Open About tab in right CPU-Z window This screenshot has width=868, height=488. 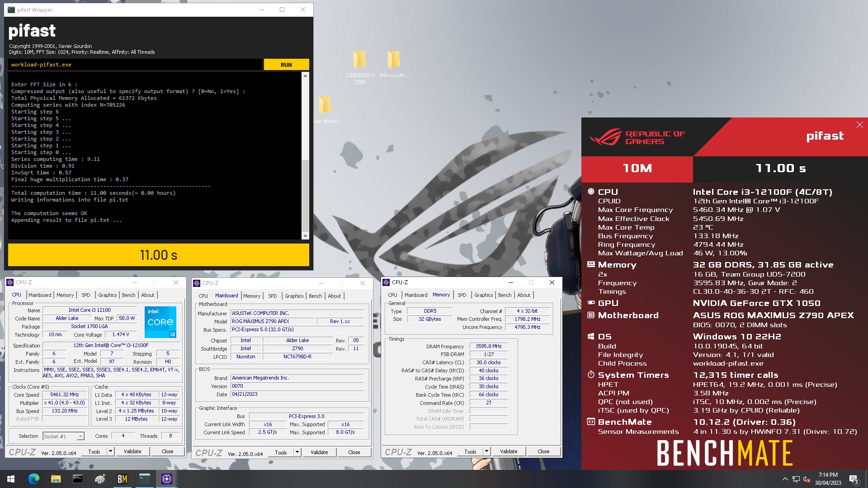pyautogui.click(x=524, y=295)
